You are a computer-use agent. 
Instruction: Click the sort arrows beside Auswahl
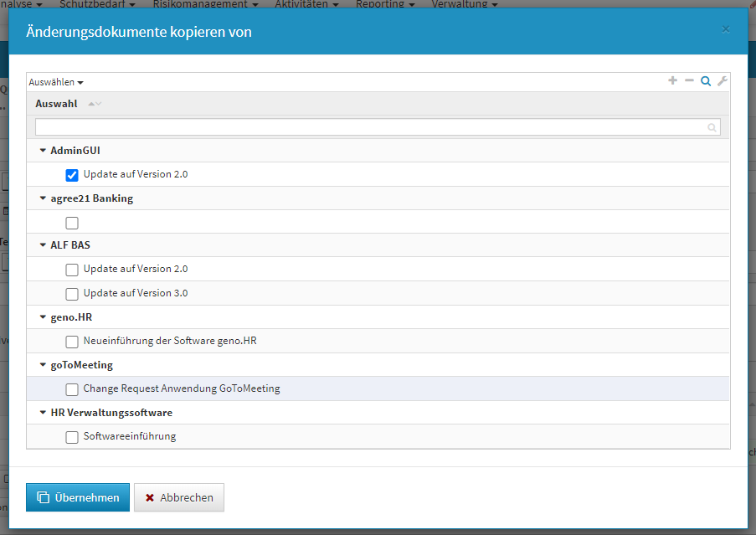[x=95, y=104]
